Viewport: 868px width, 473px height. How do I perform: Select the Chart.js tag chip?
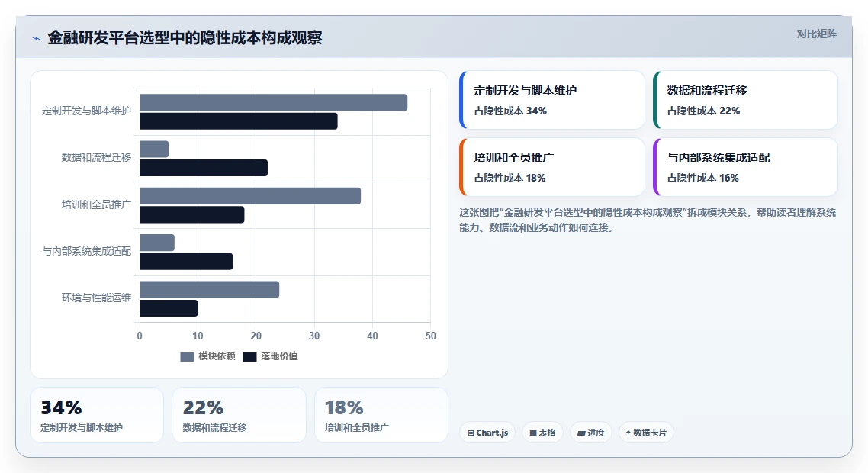pos(487,433)
